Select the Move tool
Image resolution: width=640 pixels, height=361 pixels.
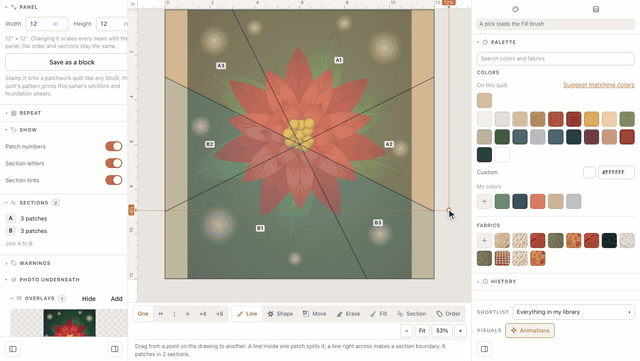click(x=314, y=314)
